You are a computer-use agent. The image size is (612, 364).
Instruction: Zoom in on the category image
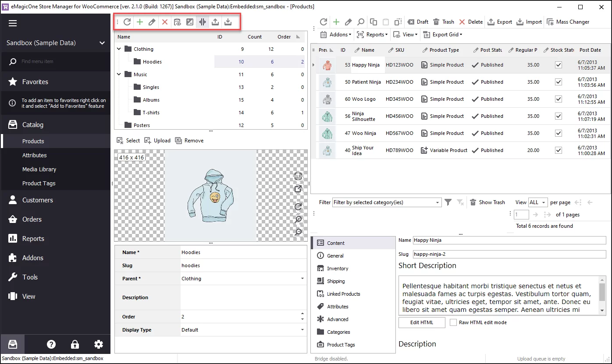298,219
